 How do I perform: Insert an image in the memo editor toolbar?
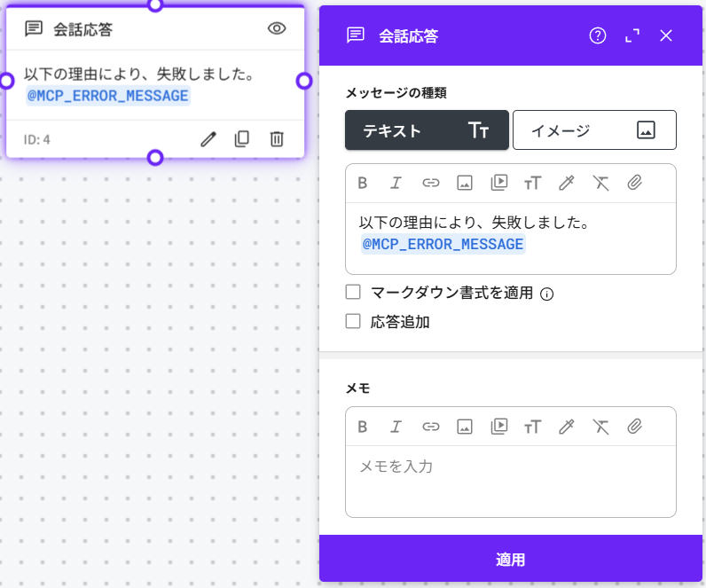(x=464, y=427)
